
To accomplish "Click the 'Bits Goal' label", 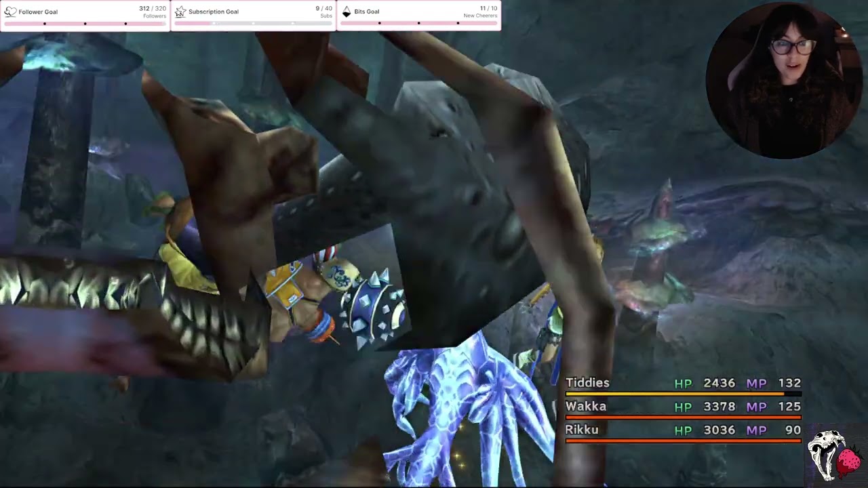I will (367, 12).
